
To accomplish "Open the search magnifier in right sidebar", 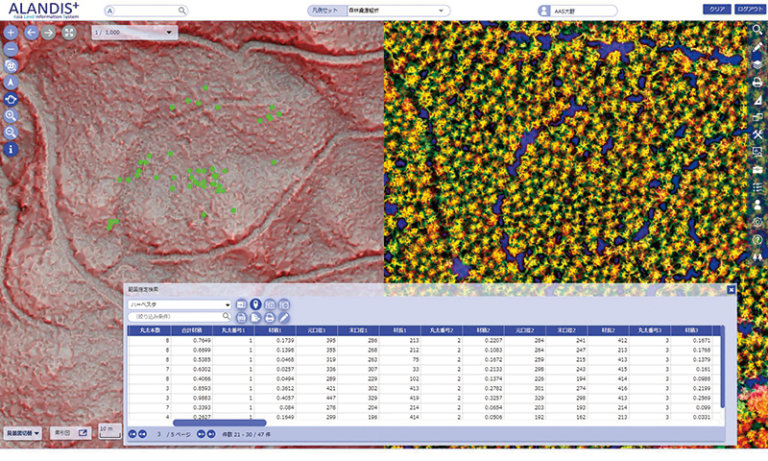I will [759, 30].
